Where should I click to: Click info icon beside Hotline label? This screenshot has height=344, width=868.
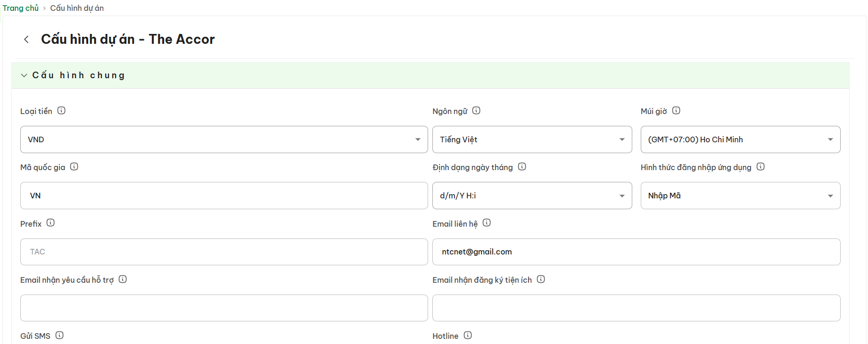pos(468,336)
